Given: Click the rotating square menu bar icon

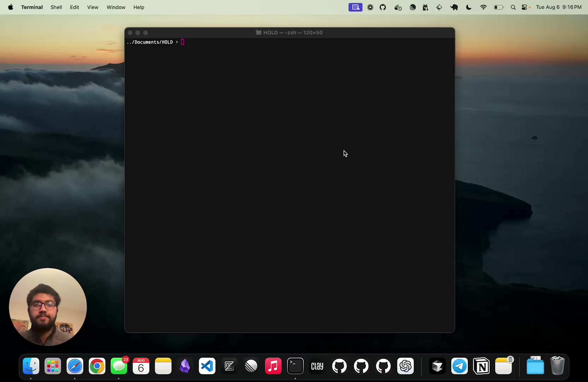Looking at the screenshot, I should coord(439,7).
